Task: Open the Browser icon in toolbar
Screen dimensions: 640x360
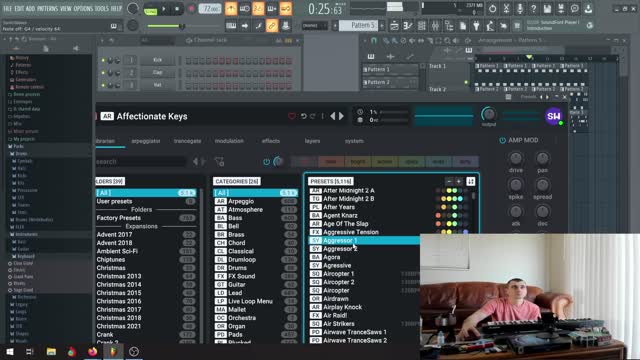Action: (449, 26)
